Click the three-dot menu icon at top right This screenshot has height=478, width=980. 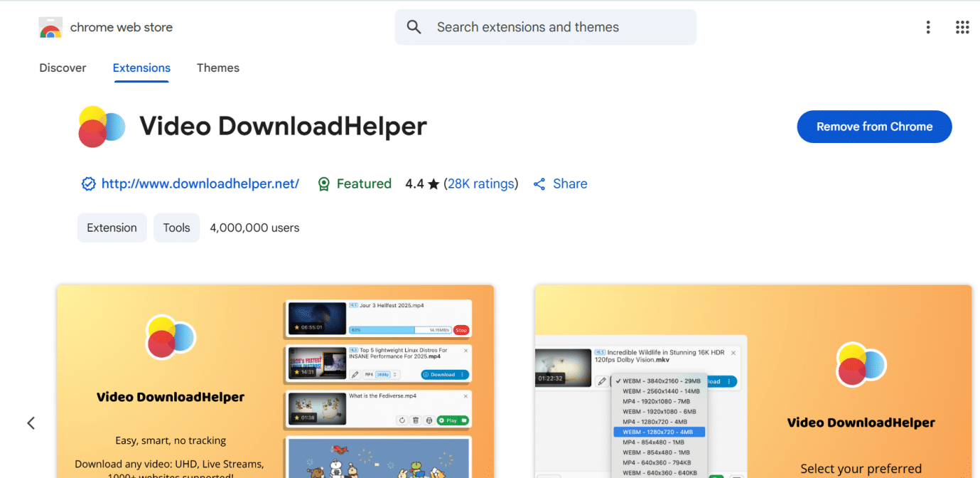pos(928,27)
